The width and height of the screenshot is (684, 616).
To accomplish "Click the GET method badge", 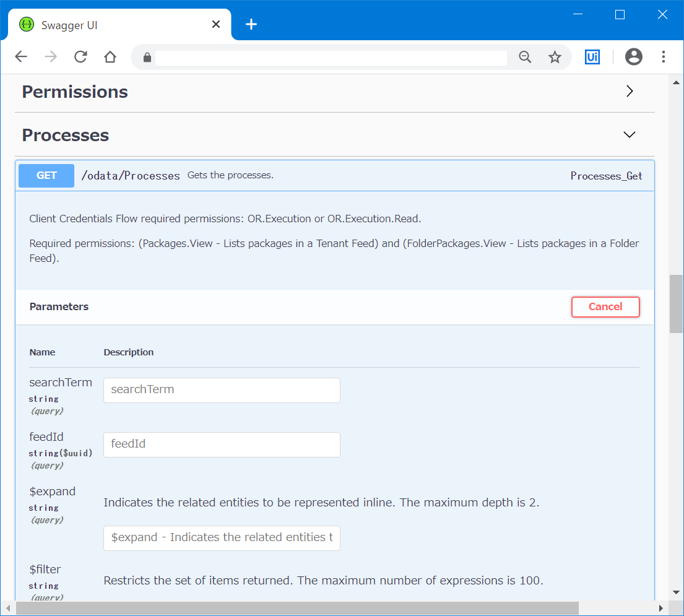I will (46, 175).
